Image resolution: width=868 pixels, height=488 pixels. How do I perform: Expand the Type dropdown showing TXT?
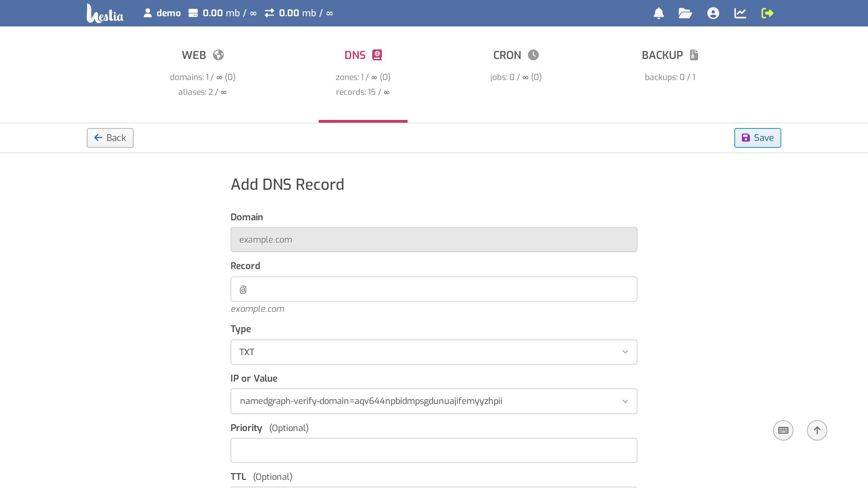434,352
